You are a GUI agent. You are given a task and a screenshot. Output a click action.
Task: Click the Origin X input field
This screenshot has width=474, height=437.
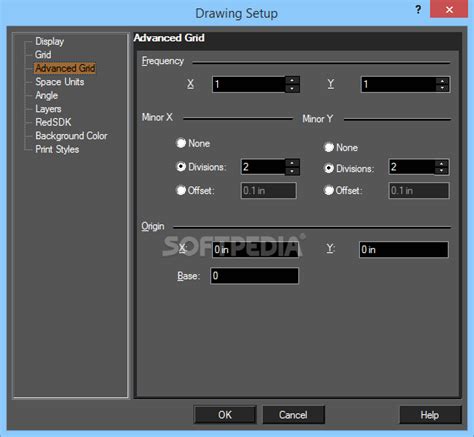(255, 250)
